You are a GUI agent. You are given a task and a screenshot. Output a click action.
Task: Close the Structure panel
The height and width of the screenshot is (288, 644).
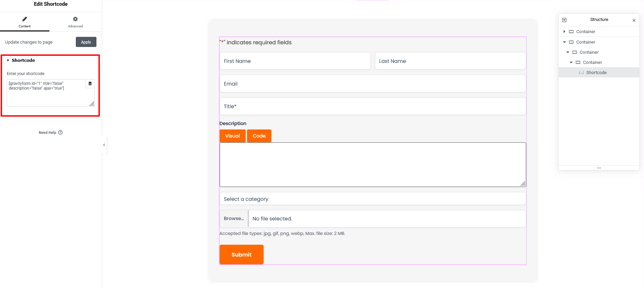(x=634, y=20)
